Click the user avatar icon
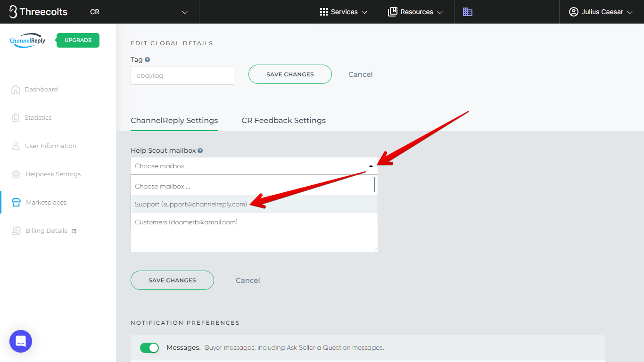The image size is (644, 362). click(574, 12)
